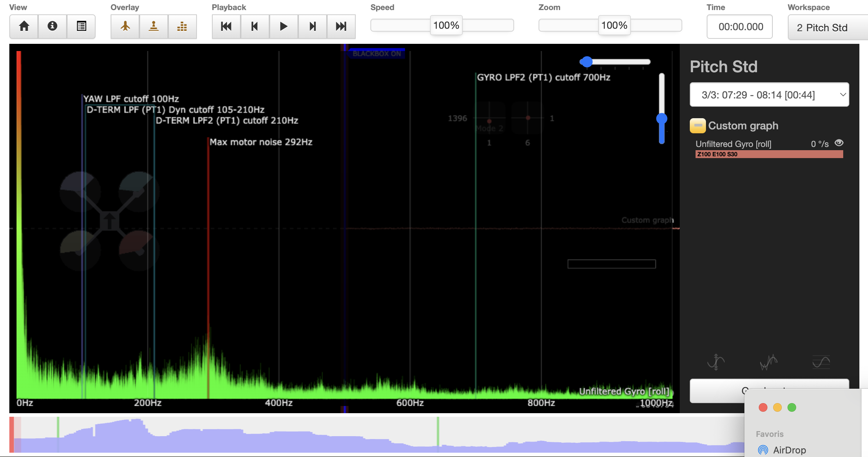The height and width of the screenshot is (457, 868).
Task: Open the log info icon
Action: (x=52, y=26)
